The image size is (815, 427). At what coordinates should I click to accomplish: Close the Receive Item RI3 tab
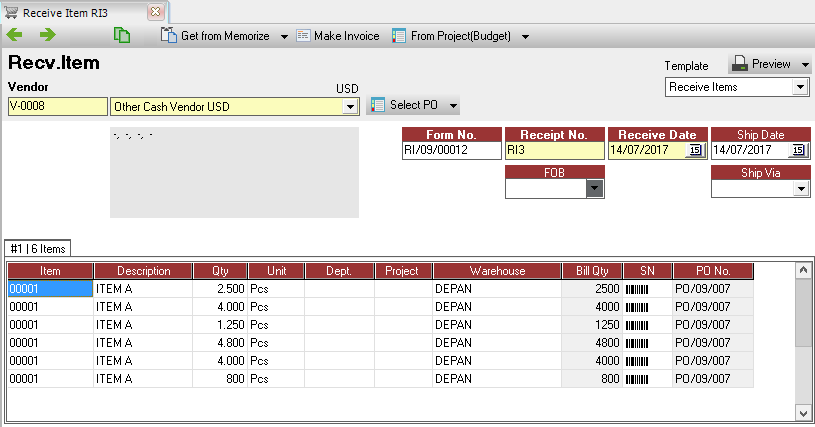[x=155, y=11]
